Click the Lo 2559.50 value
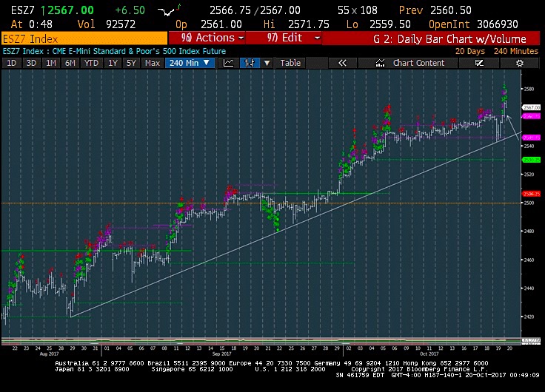 point(378,24)
